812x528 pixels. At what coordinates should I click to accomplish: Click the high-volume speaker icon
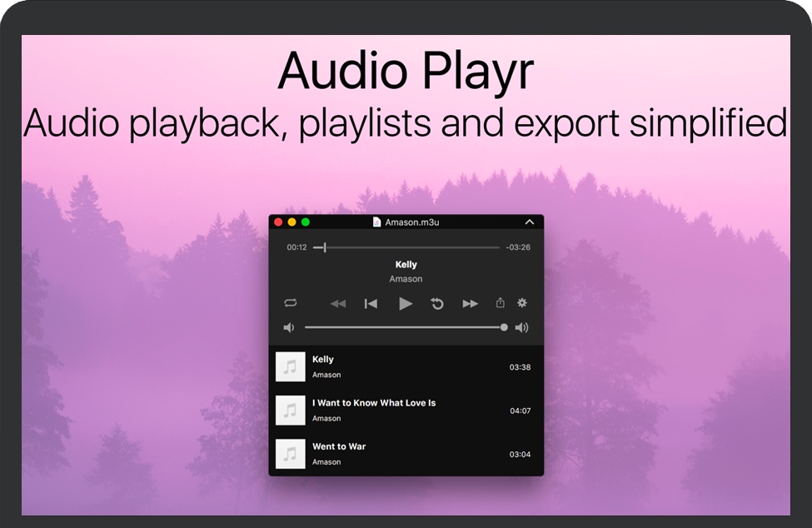[x=521, y=326]
